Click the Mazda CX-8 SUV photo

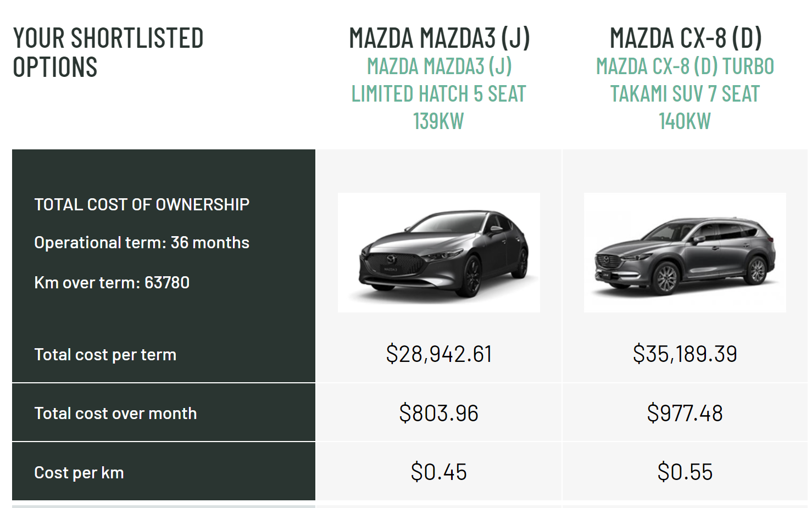click(685, 253)
